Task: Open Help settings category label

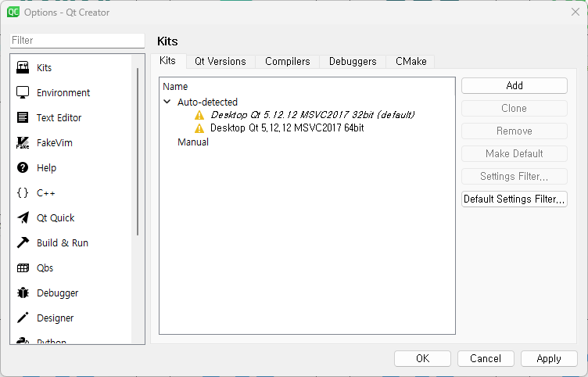Action: click(x=46, y=167)
